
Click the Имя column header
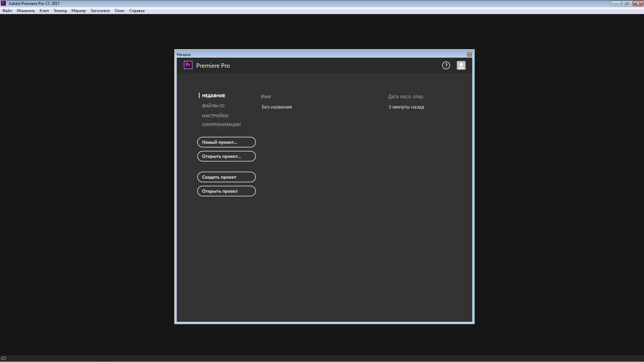266,97
